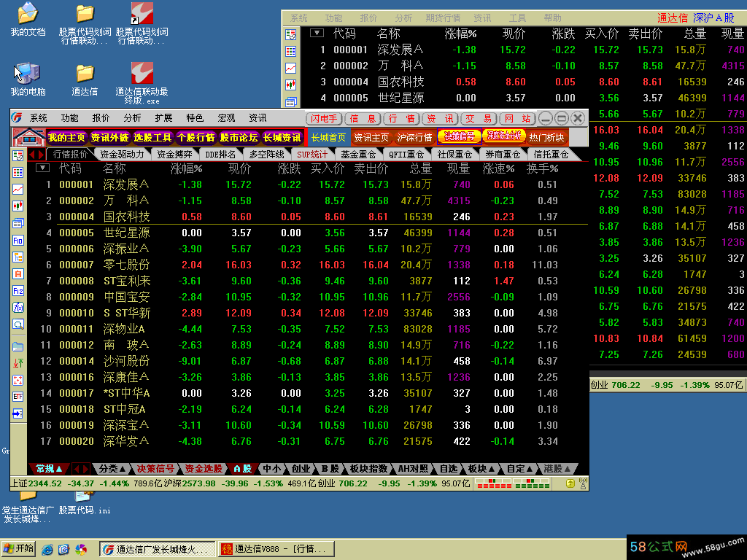Open the 股市论坛 link
Viewport: 747px width, 560px height.
pos(239,138)
